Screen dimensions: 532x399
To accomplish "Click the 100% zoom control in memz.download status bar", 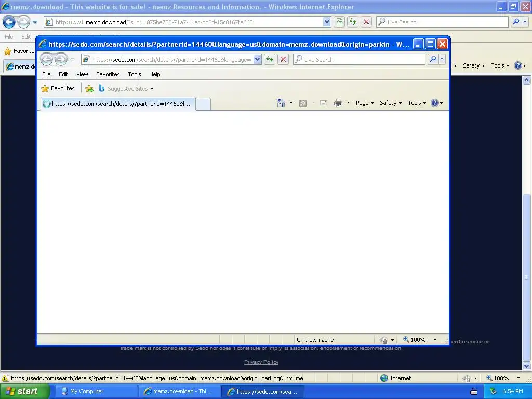I will pos(497,378).
